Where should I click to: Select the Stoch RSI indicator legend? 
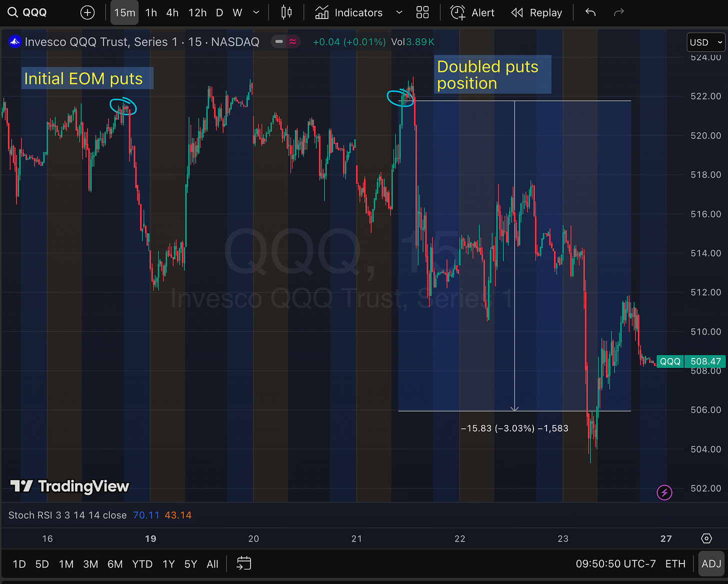coord(67,515)
